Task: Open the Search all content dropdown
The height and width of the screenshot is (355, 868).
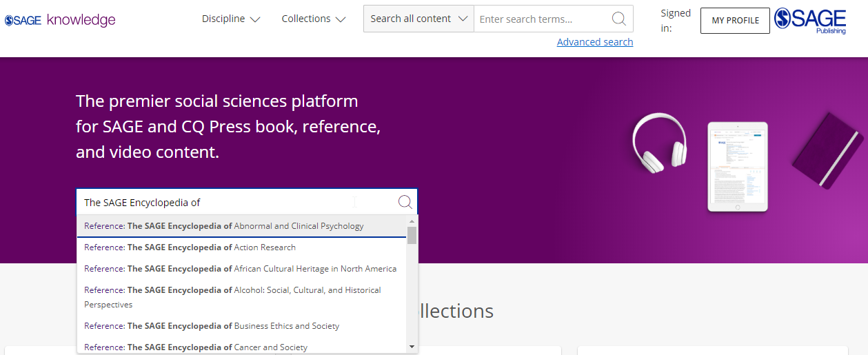Action: (x=418, y=19)
